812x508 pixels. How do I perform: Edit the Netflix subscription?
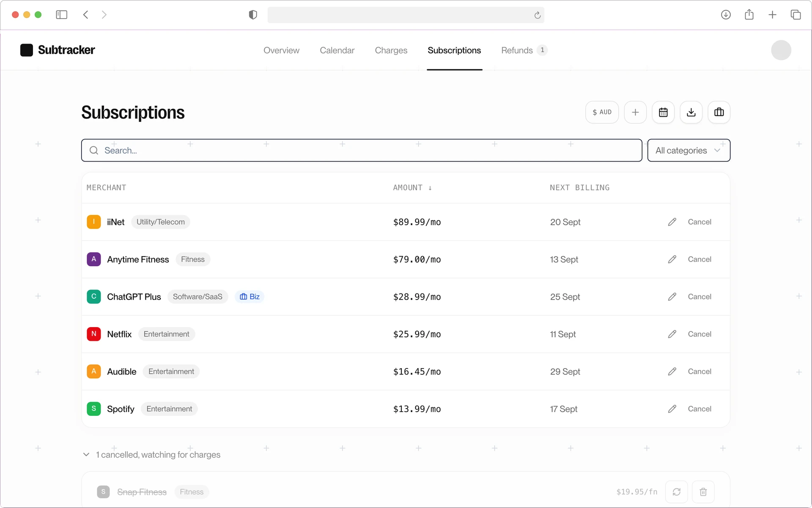[x=672, y=334]
